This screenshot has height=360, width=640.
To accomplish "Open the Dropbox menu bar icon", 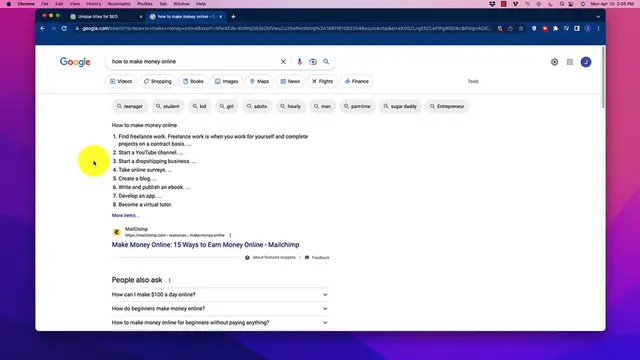I will tap(492, 4).
